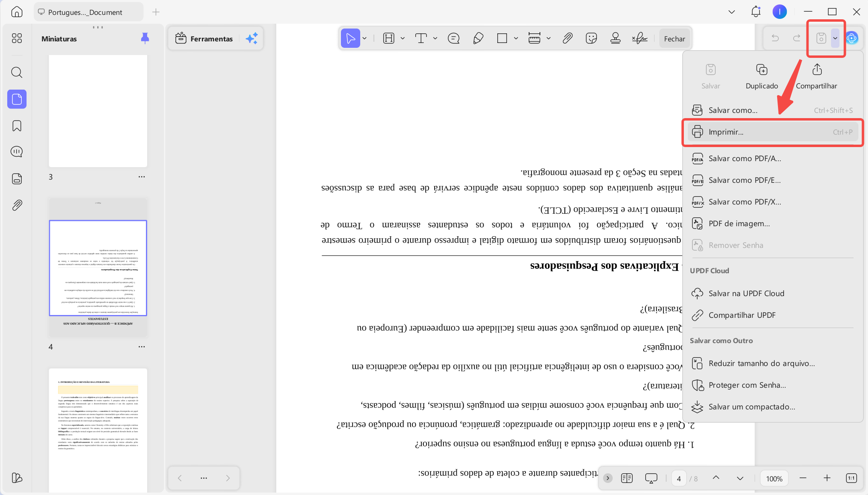Image resolution: width=868 pixels, height=495 pixels.
Task: Open the UPDF AI assistant icon
Action: [852, 38]
